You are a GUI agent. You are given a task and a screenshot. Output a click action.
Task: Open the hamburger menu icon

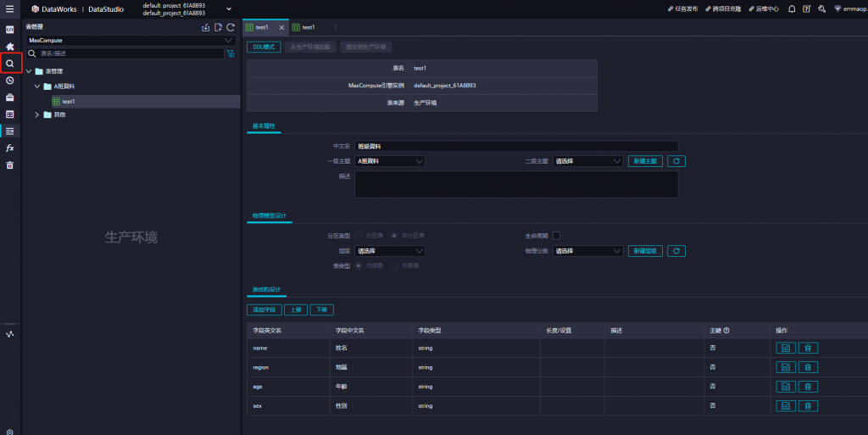point(10,8)
